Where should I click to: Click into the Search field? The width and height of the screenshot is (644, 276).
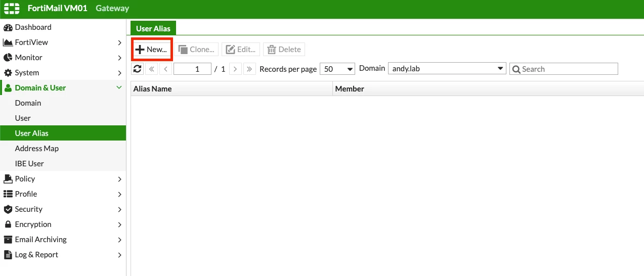point(564,69)
